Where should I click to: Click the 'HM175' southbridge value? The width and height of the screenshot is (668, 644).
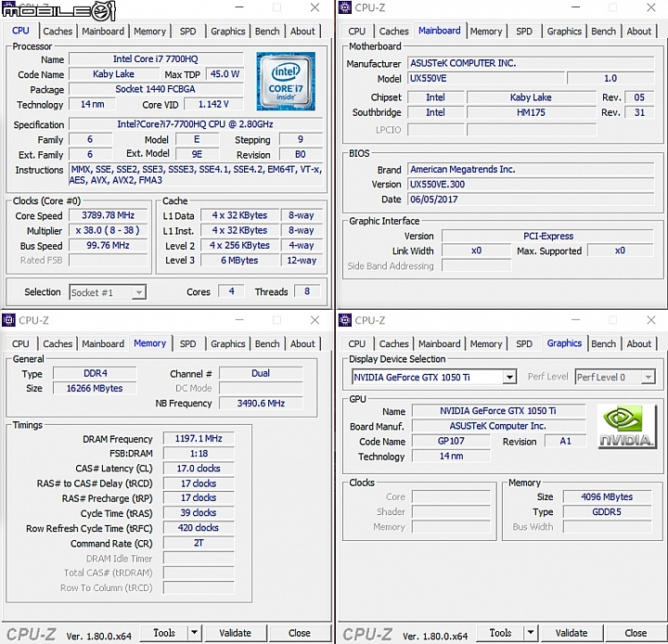tap(532, 112)
